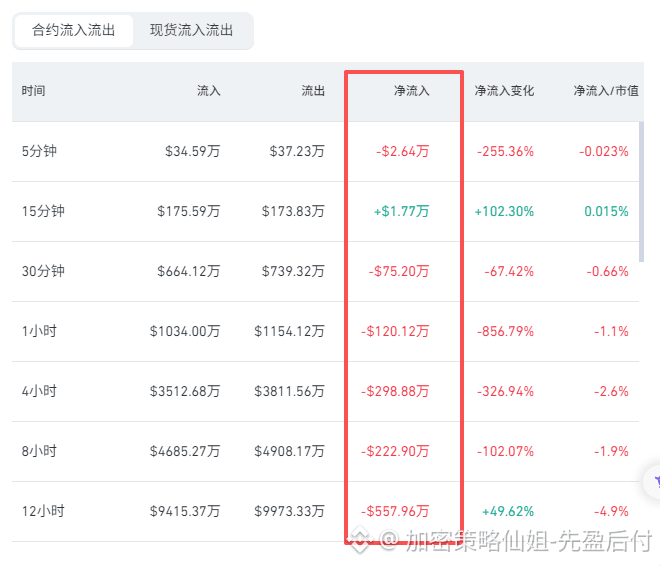This screenshot has height=566, width=660.
Task: Sort by 流入 column header
Action: pos(209,91)
